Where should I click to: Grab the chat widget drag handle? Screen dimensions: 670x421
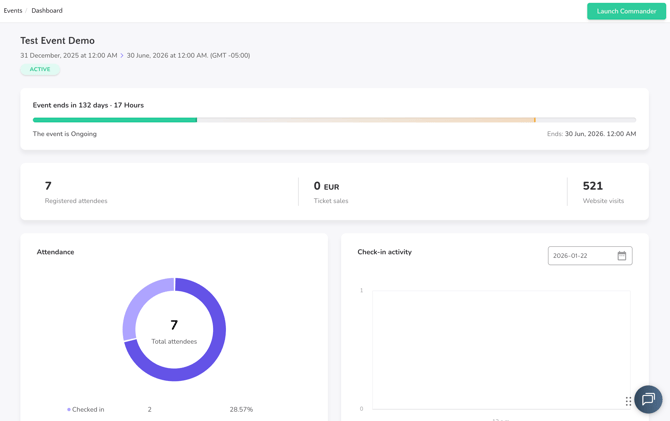[x=628, y=401]
